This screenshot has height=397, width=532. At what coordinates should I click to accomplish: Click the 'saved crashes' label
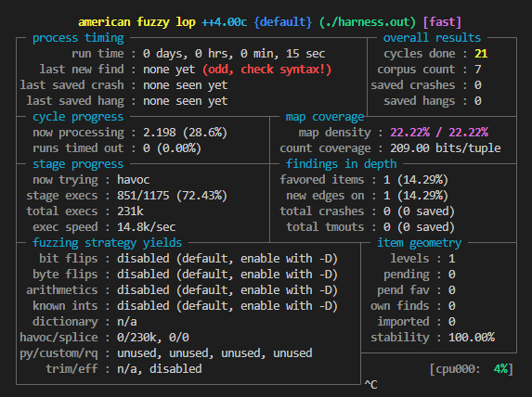point(412,85)
